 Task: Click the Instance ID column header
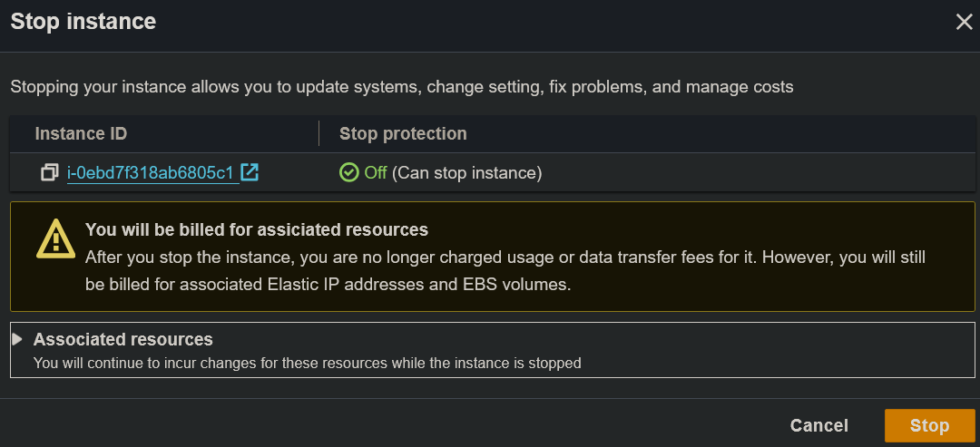(x=81, y=134)
